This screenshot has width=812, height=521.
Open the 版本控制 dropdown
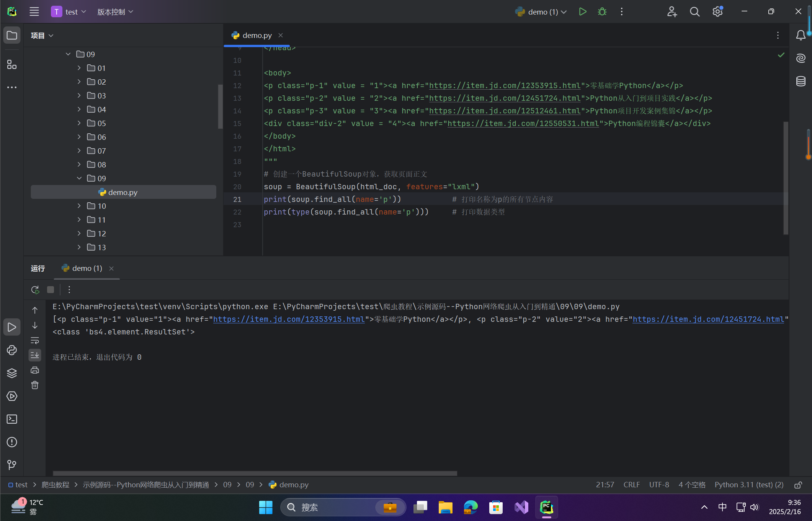point(115,12)
